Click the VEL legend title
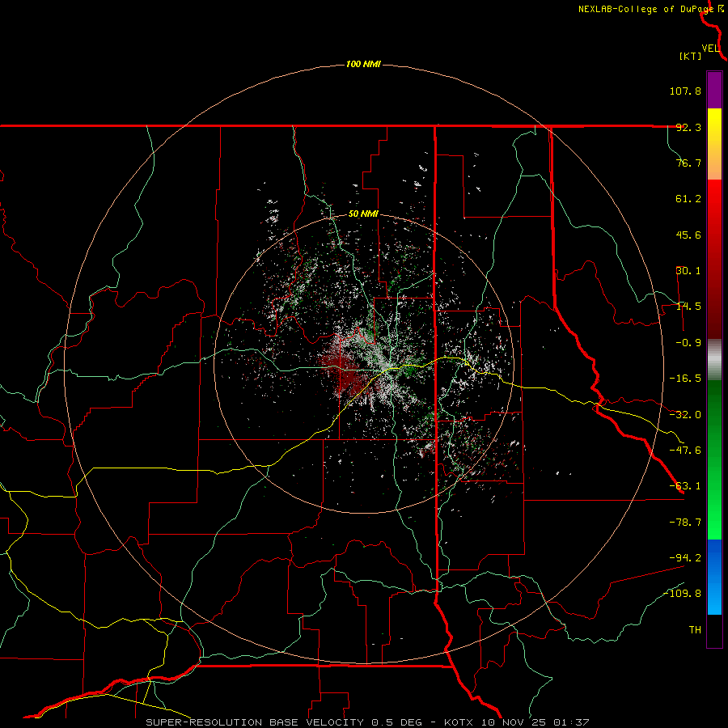The image size is (728, 728). coord(710,49)
